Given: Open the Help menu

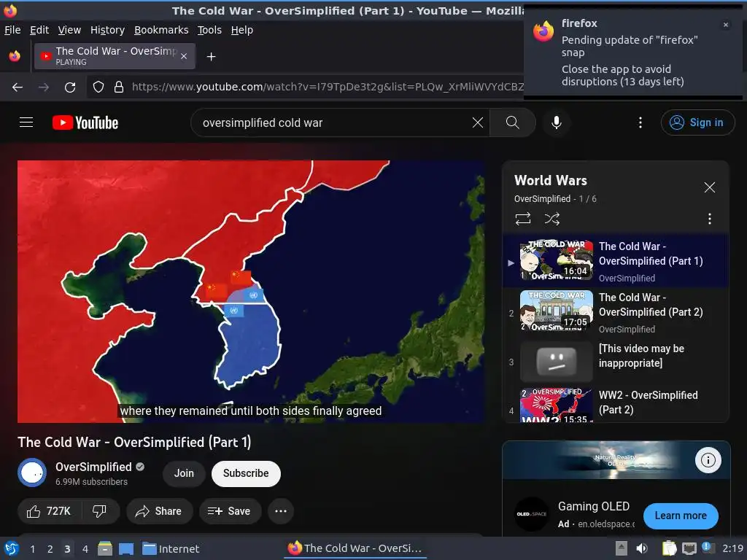Looking at the screenshot, I should (x=242, y=30).
